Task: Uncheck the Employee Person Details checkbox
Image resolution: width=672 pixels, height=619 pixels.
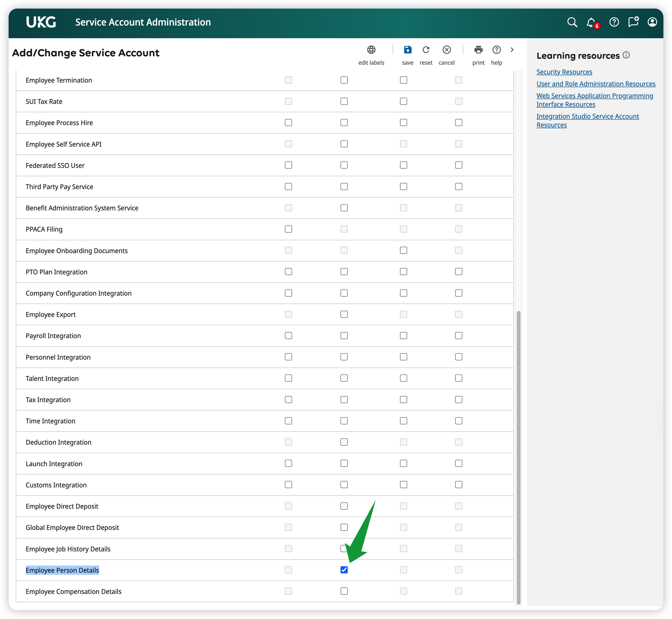Action: point(344,570)
